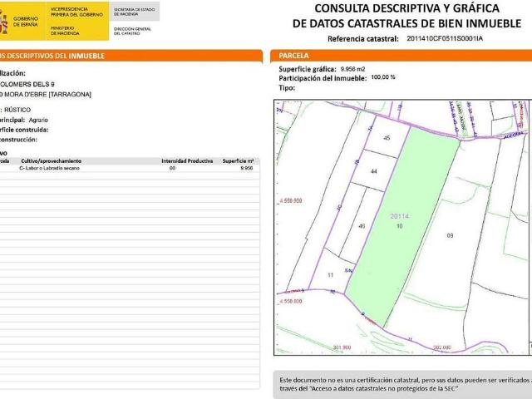Click the Intensidad Productiva column header
The image size is (532, 399).
click(x=187, y=160)
